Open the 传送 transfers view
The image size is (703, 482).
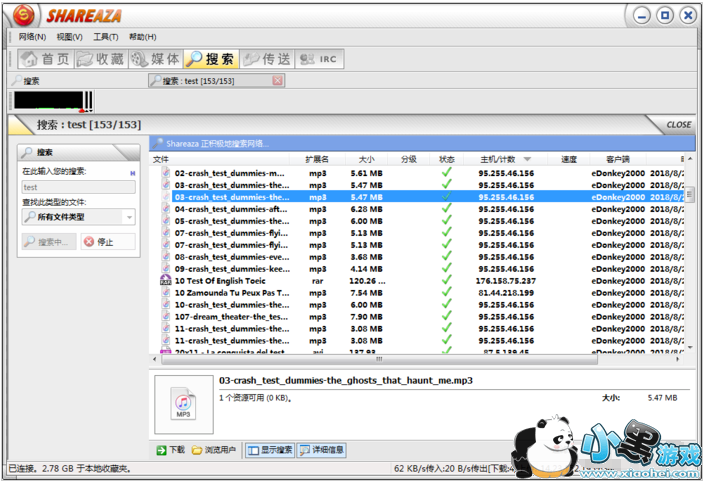tap(266, 59)
